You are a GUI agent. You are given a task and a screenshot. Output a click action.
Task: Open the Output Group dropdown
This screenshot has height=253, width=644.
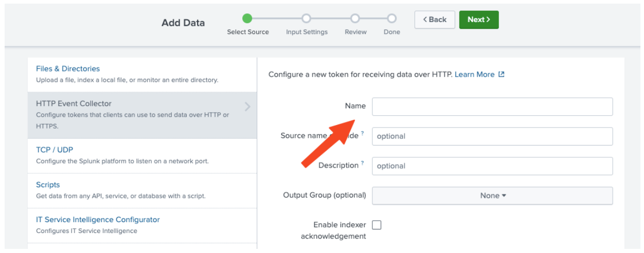492,195
